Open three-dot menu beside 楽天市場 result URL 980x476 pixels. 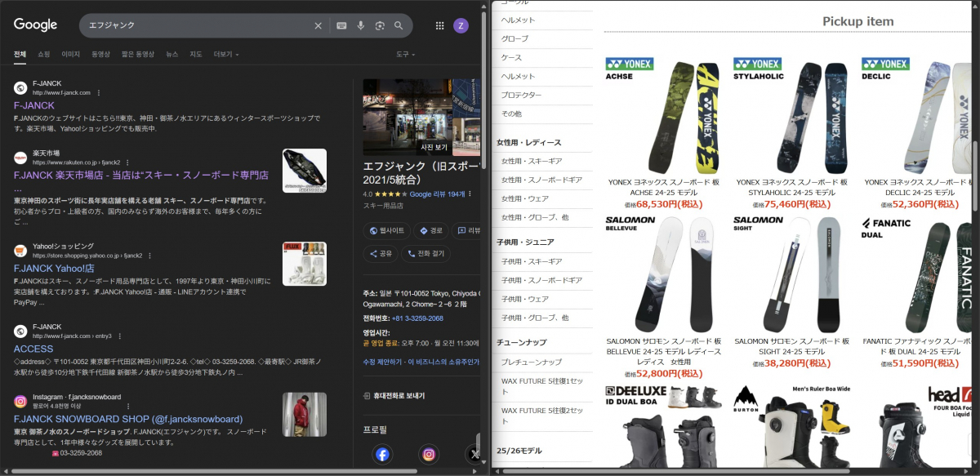(127, 162)
